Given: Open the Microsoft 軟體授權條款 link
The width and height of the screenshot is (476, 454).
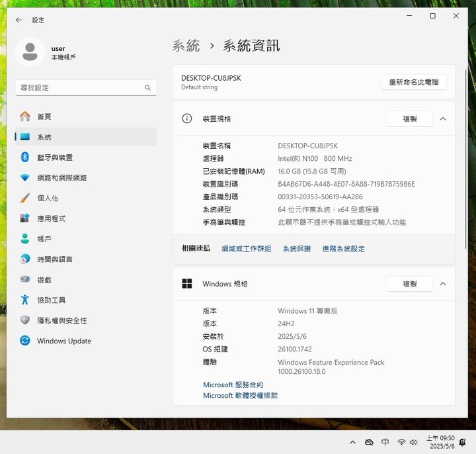Looking at the screenshot, I should click(241, 395).
